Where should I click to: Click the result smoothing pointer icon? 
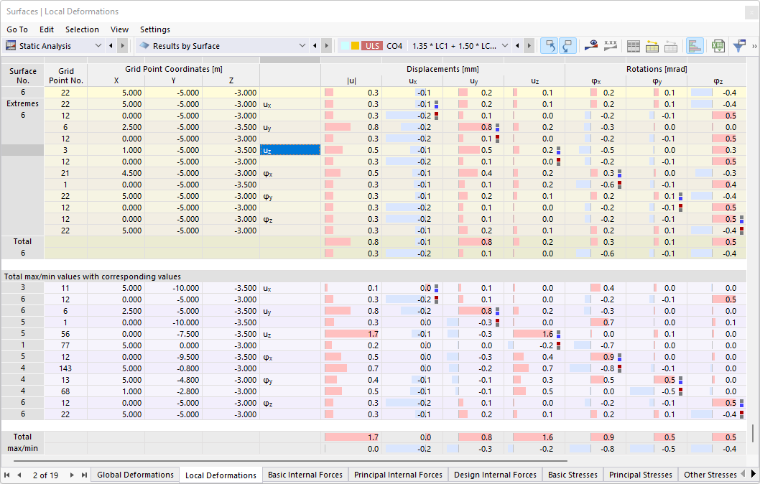[591, 46]
